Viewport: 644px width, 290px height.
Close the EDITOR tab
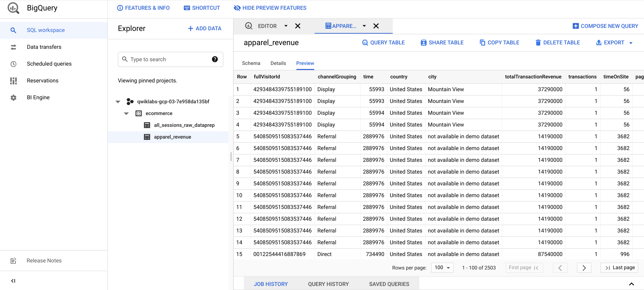[x=298, y=26]
